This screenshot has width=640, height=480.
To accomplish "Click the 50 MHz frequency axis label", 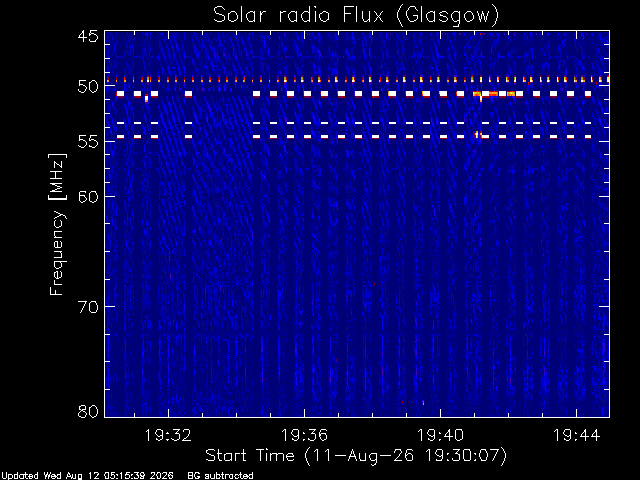I will [x=88, y=87].
